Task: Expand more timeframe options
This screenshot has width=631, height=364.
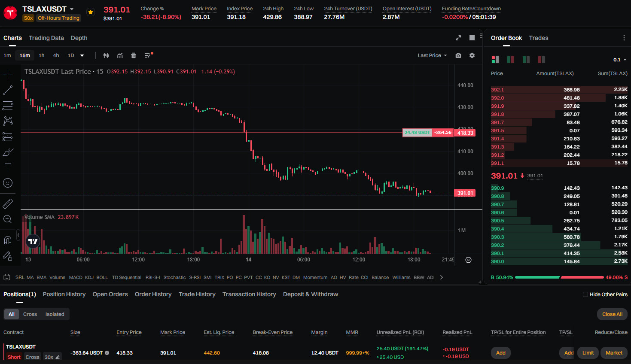Action: tap(82, 55)
